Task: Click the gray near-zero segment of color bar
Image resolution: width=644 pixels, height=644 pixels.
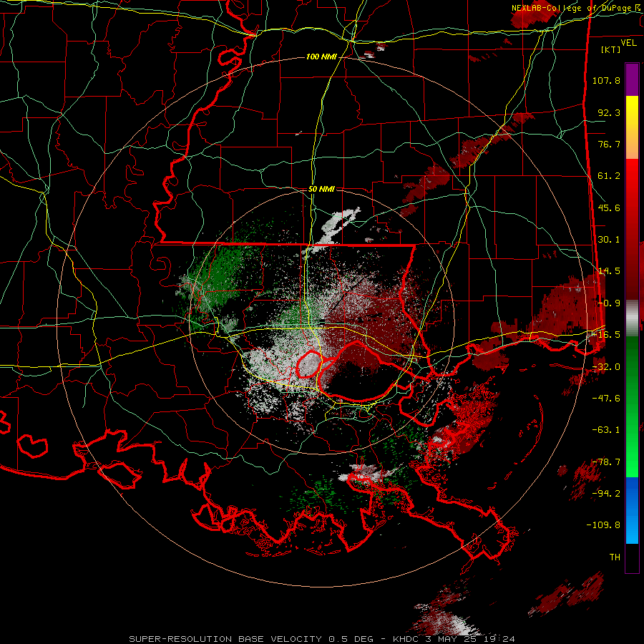Action: coord(632,318)
